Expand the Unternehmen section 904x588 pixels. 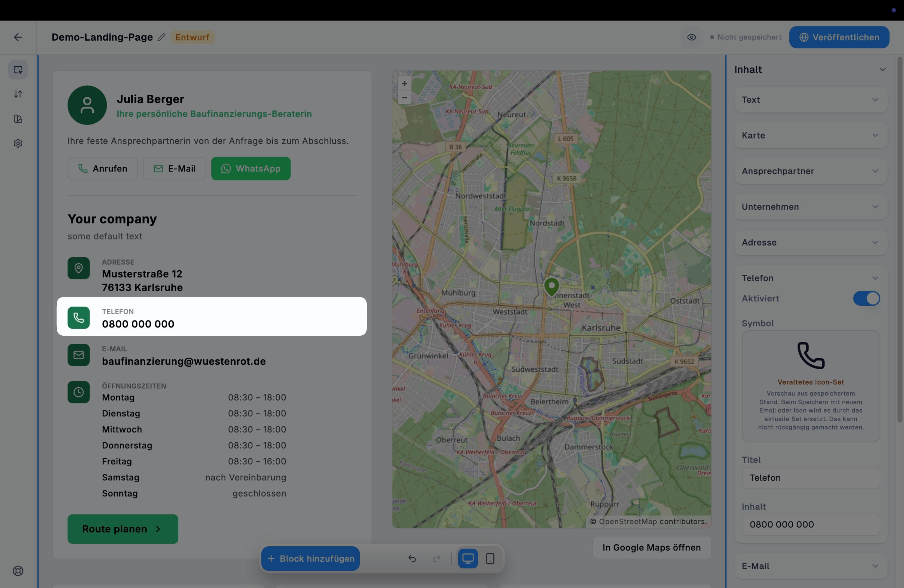click(x=811, y=207)
